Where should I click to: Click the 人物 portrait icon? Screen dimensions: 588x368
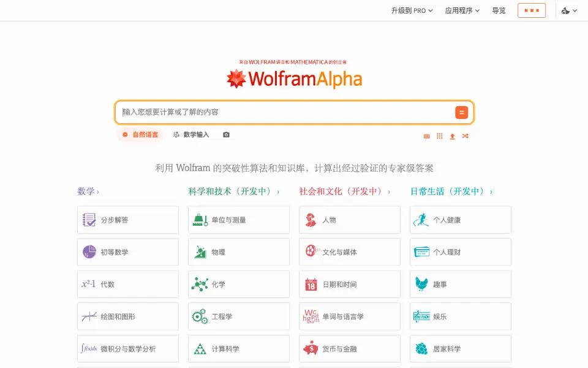pyautogui.click(x=311, y=220)
